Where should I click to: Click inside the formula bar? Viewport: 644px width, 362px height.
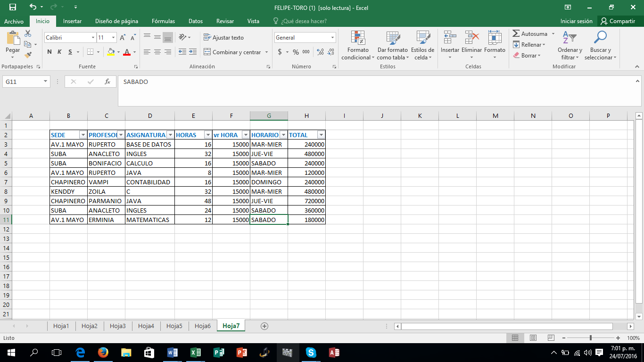(236, 82)
